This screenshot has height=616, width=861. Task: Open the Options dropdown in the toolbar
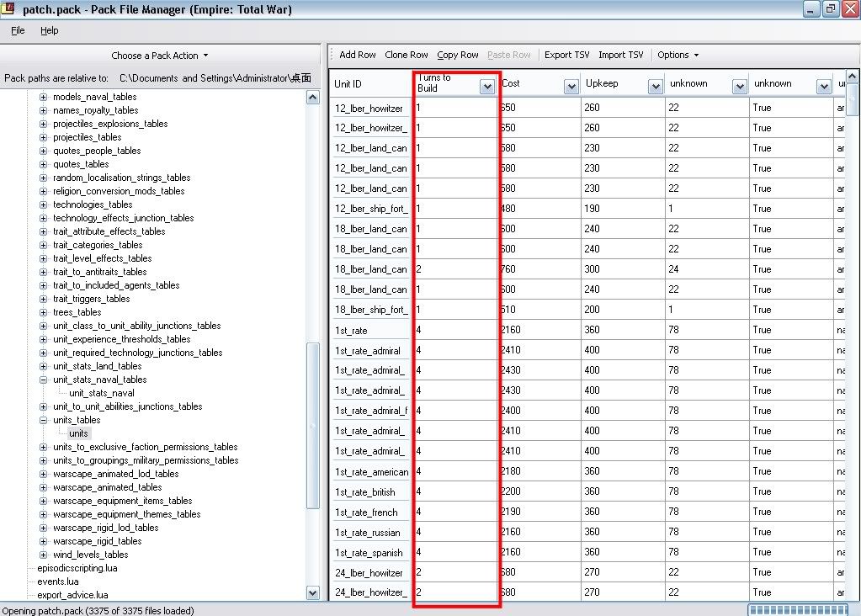(678, 55)
